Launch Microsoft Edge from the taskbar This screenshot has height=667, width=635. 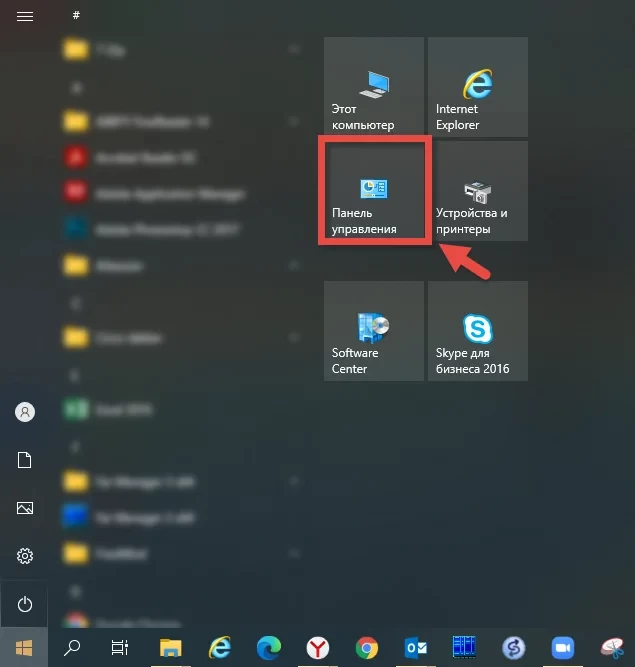[269, 648]
